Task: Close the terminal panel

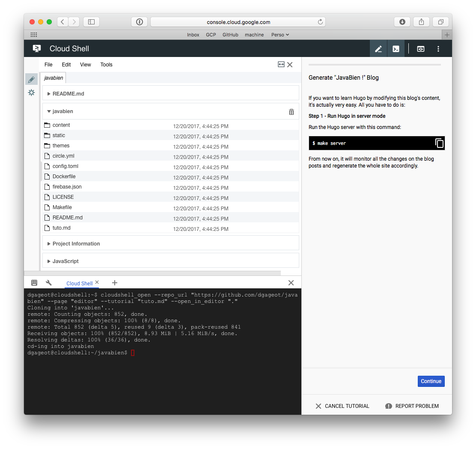Action: [x=291, y=283]
